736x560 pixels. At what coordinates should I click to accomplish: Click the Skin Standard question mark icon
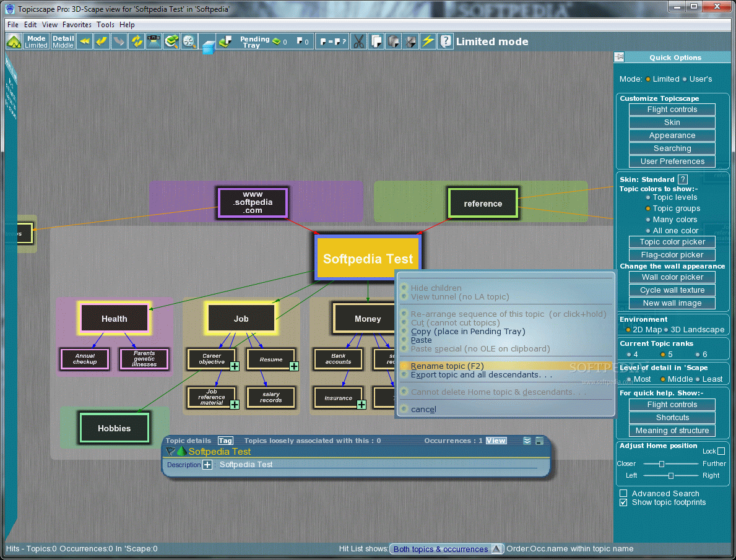click(683, 179)
